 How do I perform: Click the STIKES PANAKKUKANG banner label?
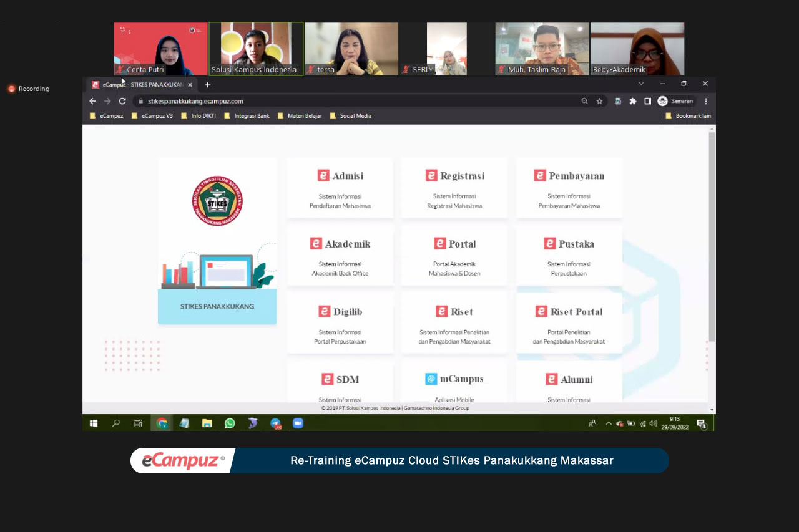click(217, 306)
